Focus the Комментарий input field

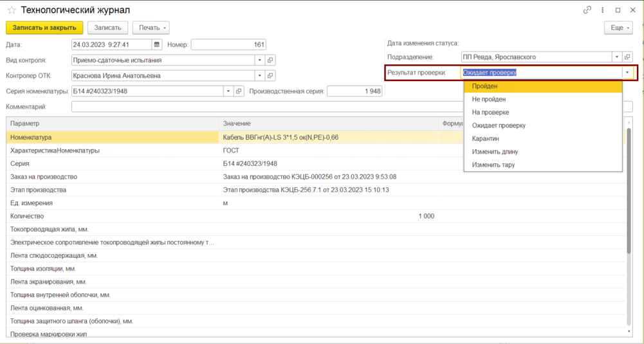tap(268, 107)
